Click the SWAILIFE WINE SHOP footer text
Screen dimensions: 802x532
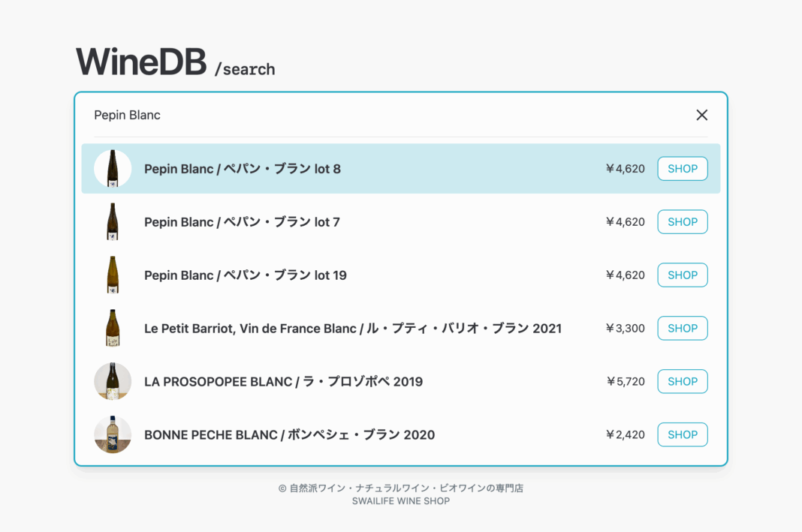pyautogui.click(x=400, y=501)
